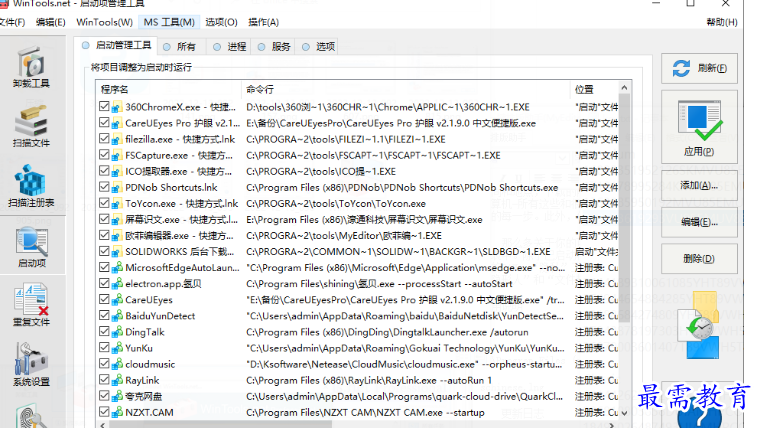Click the 添加(A)... button

click(x=699, y=185)
